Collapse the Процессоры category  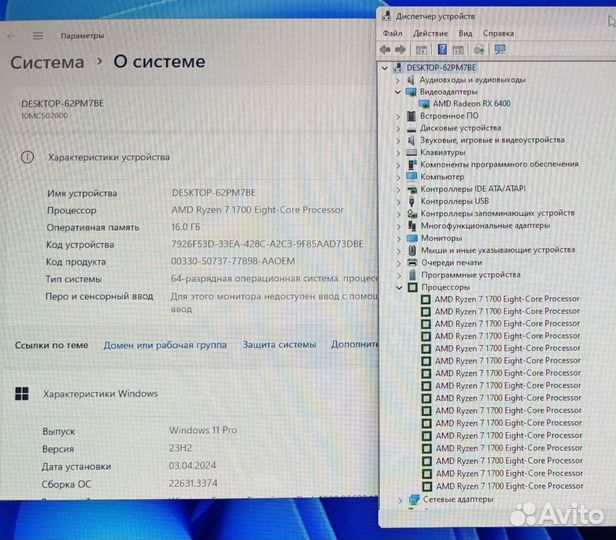pyautogui.click(x=400, y=287)
